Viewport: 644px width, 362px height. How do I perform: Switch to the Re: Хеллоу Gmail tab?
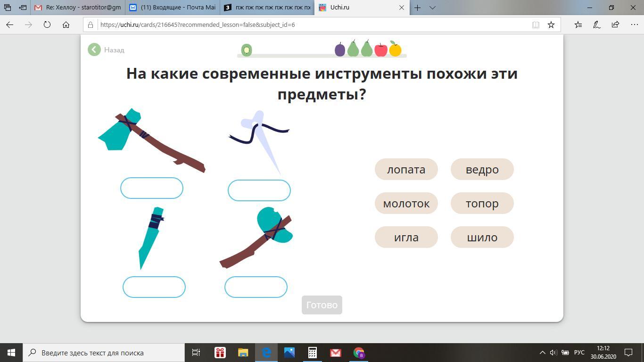pyautogui.click(x=78, y=8)
